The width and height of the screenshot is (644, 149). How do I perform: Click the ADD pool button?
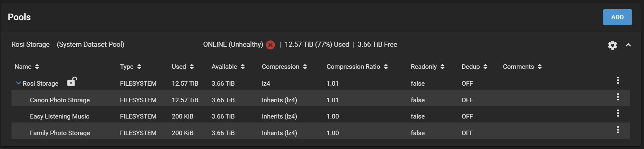617,17
